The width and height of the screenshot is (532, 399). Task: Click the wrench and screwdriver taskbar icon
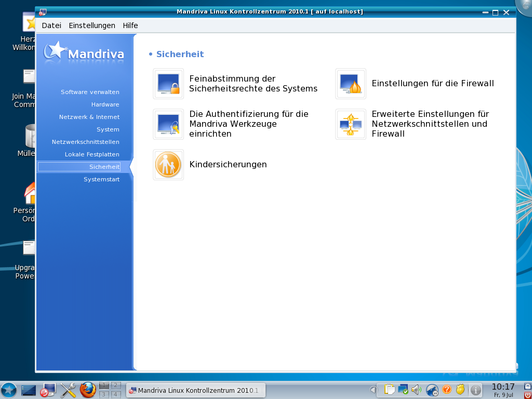68,390
